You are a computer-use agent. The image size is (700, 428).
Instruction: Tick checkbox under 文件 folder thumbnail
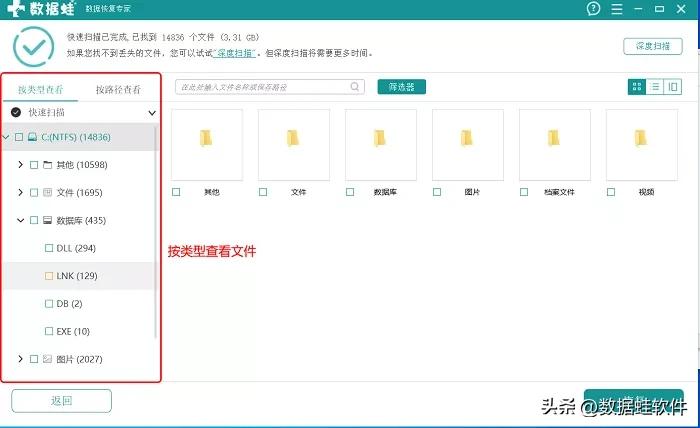point(263,192)
